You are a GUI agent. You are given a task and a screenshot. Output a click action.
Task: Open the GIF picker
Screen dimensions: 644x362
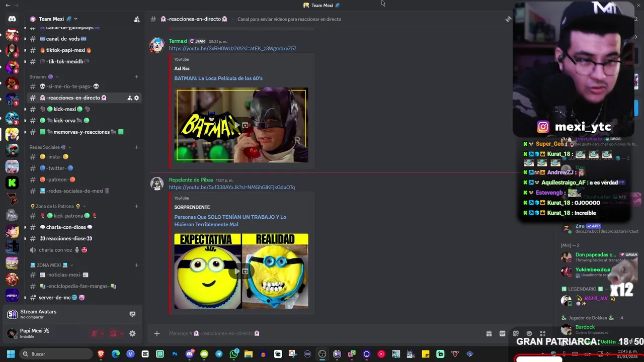[502, 333]
